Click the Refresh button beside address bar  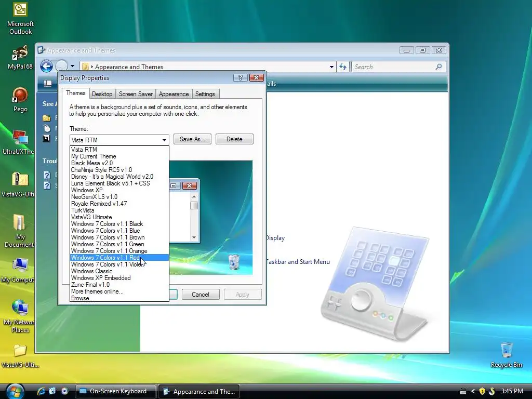click(343, 67)
